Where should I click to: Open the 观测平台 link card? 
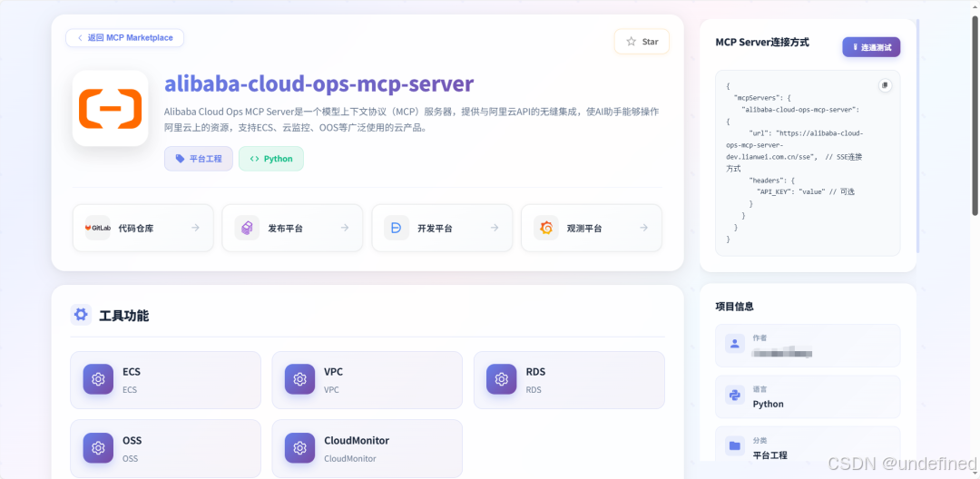(x=592, y=228)
